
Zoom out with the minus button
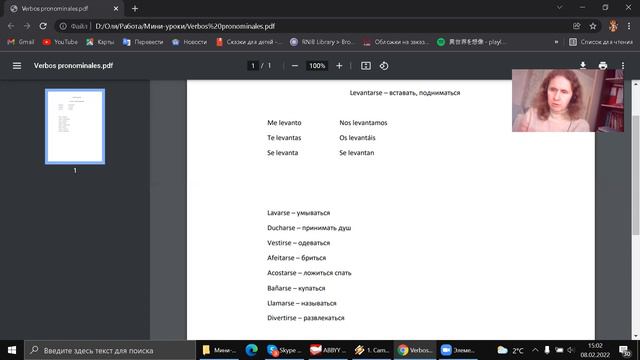(295, 66)
